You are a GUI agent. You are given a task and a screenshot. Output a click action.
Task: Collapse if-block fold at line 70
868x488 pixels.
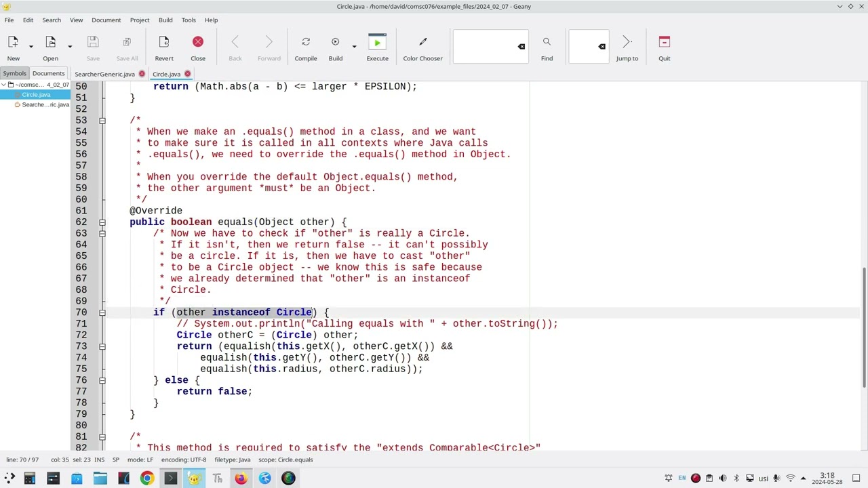102,312
